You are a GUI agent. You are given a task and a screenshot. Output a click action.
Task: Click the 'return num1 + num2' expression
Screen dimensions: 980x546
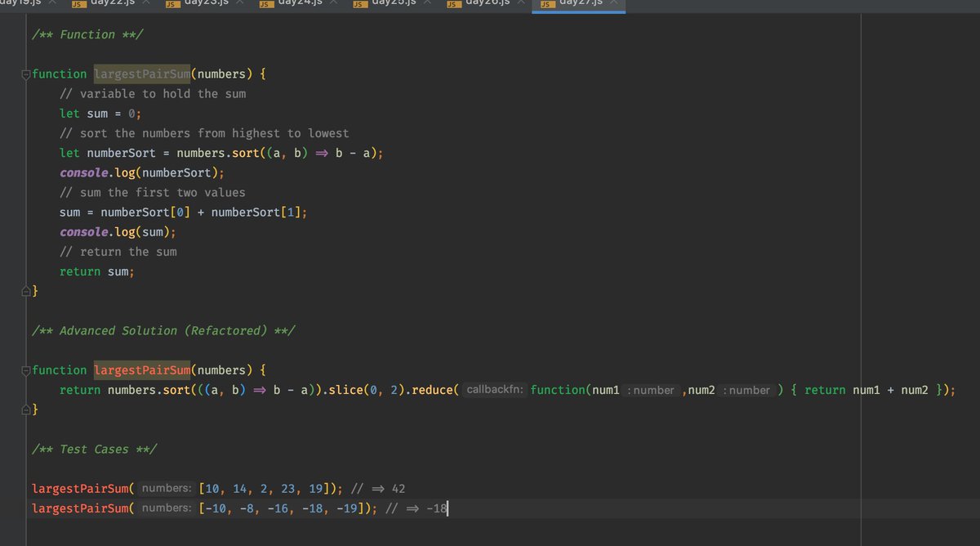[x=866, y=391]
